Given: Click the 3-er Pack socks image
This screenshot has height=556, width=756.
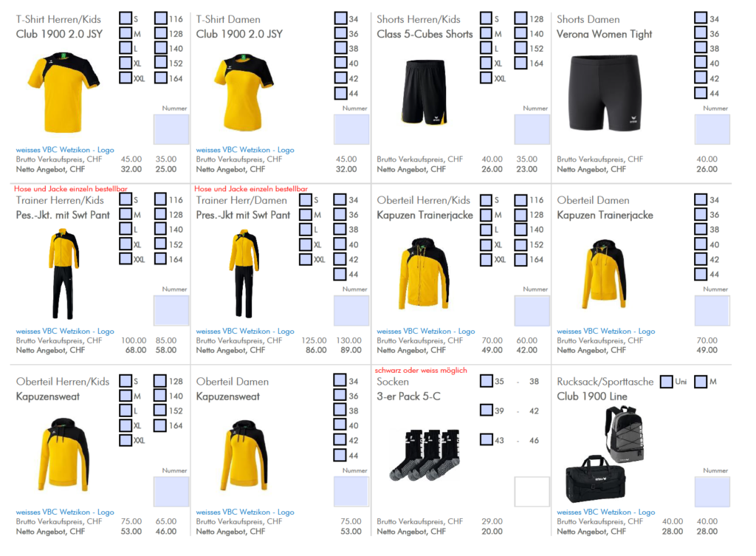Looking at the screenshot, I should 425,455.
